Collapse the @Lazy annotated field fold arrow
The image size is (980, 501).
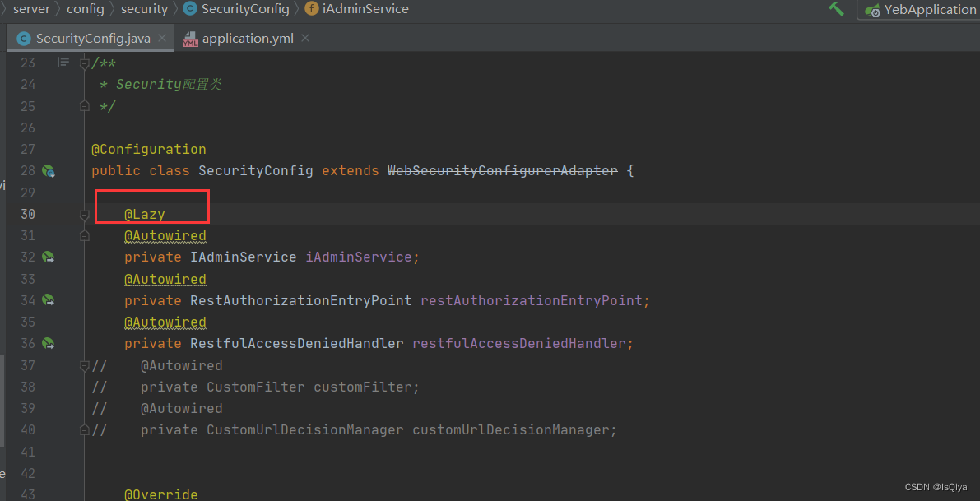pyautogui.click(x=85, y=213)
